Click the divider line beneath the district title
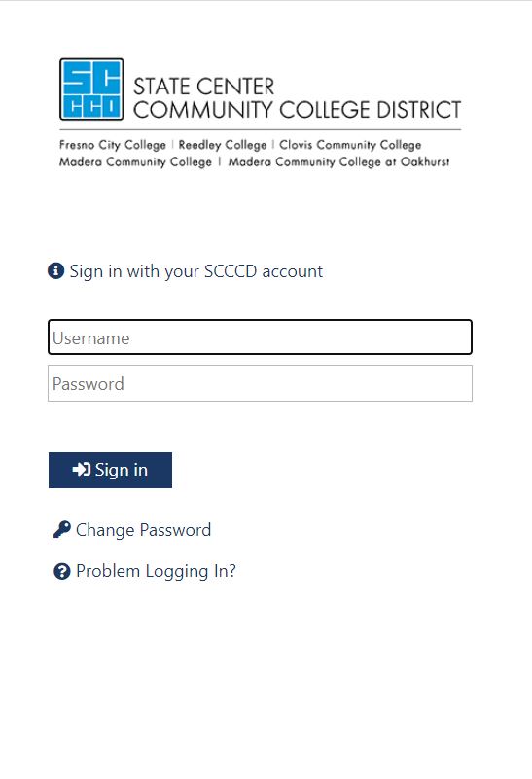 pos(260,130)
